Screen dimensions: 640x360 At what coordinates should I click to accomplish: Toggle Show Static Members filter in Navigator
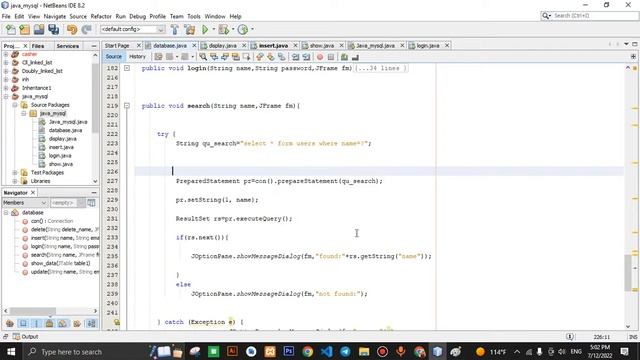coord(36,324)
